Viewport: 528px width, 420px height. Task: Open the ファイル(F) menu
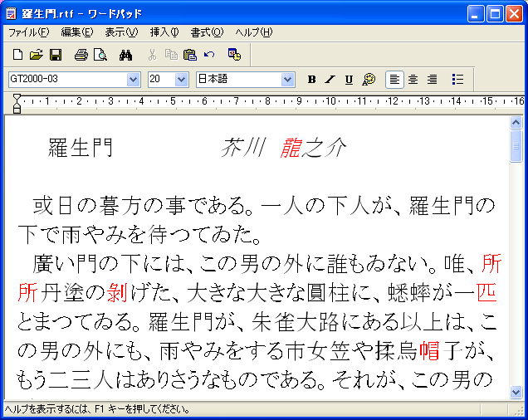coord(28,32)
